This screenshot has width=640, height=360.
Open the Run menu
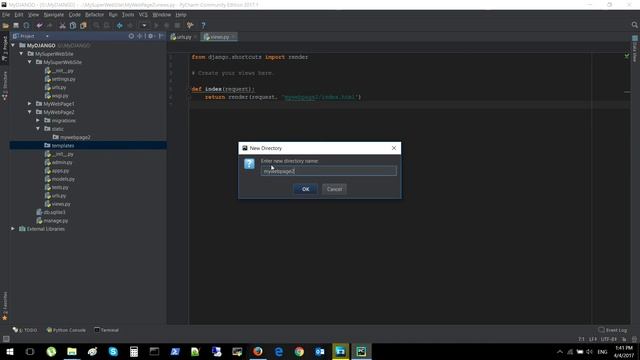(x=113, y=15)
